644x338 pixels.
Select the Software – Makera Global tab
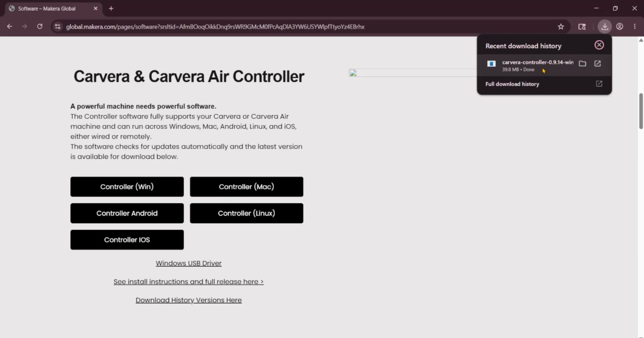click(x=53, y=8)
